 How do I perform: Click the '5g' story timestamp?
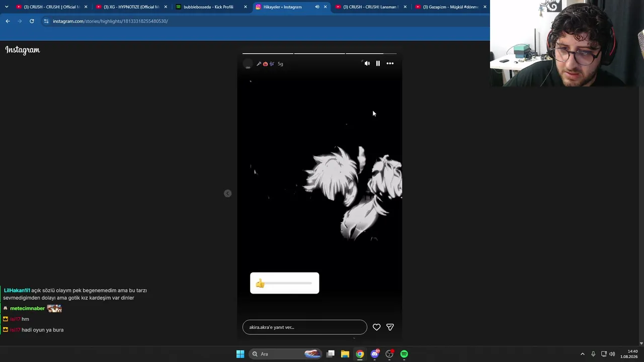click(280, 64)
